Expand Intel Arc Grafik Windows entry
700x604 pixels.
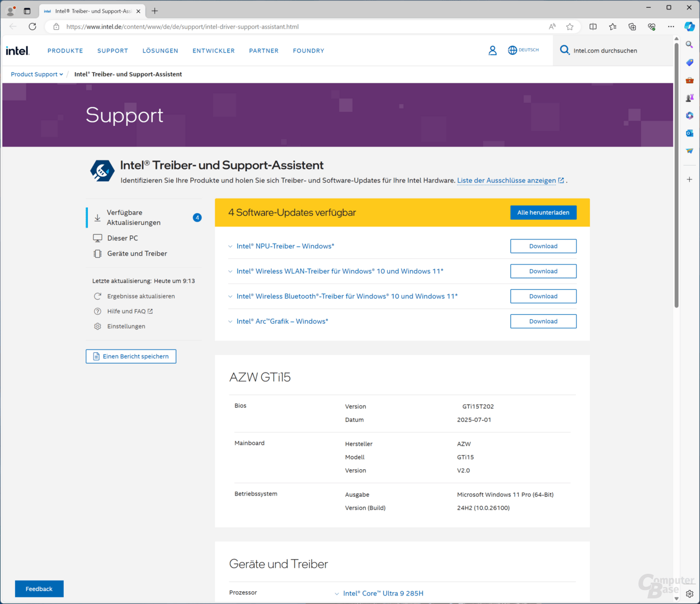pos(282,322)
